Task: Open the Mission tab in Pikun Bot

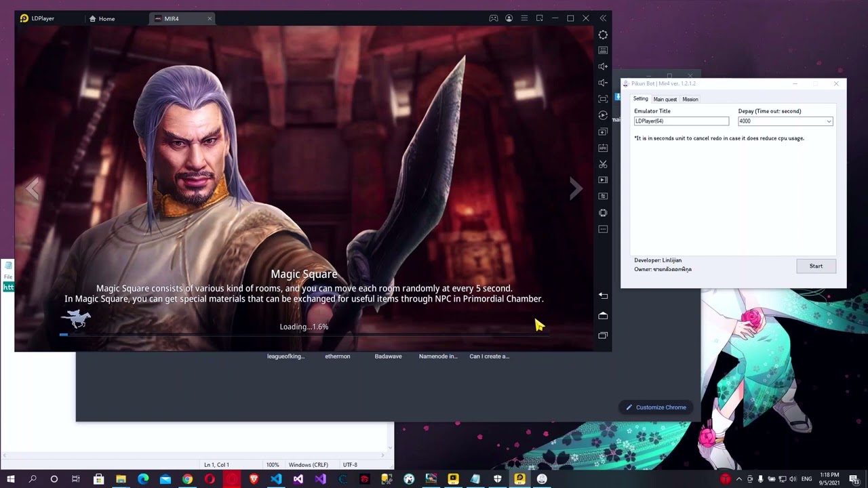Action: [690, 100]
